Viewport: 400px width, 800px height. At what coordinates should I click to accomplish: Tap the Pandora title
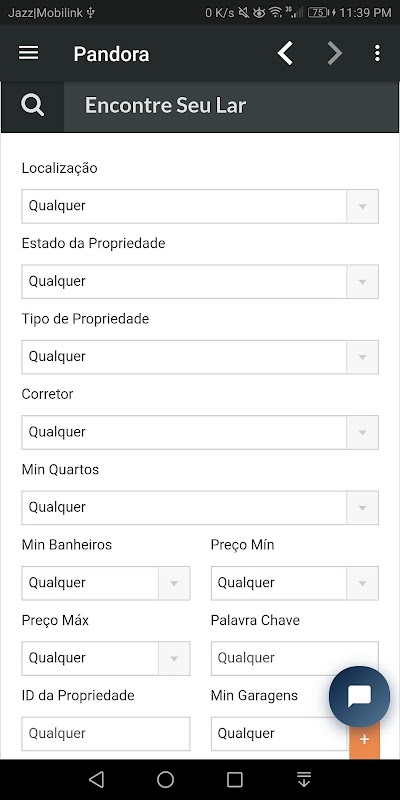click(111, 54)
